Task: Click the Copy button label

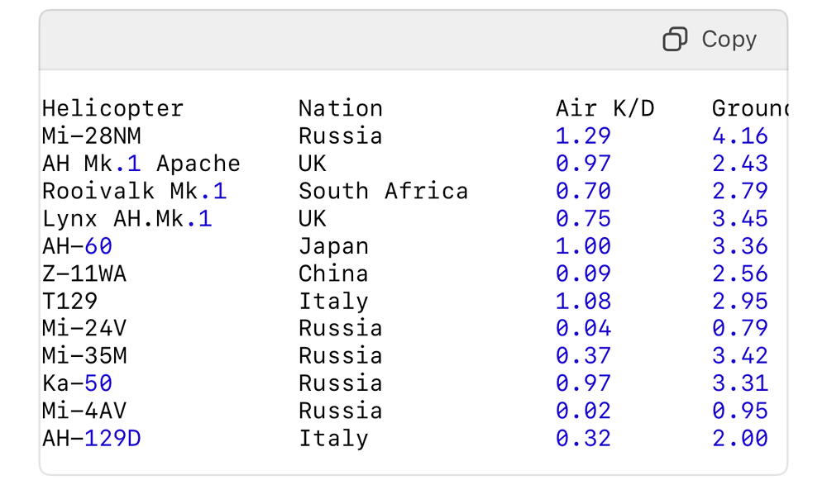Action: (x=729, y=39)
